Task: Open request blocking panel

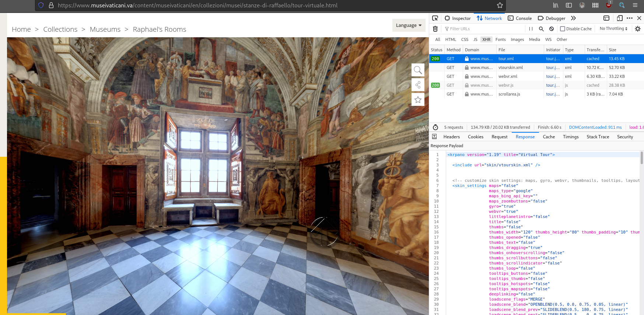Action: point(552,29)
